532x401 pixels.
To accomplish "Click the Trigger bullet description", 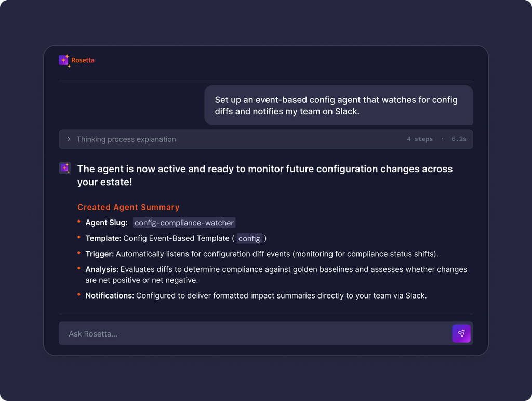I will (x=277, y=254).
